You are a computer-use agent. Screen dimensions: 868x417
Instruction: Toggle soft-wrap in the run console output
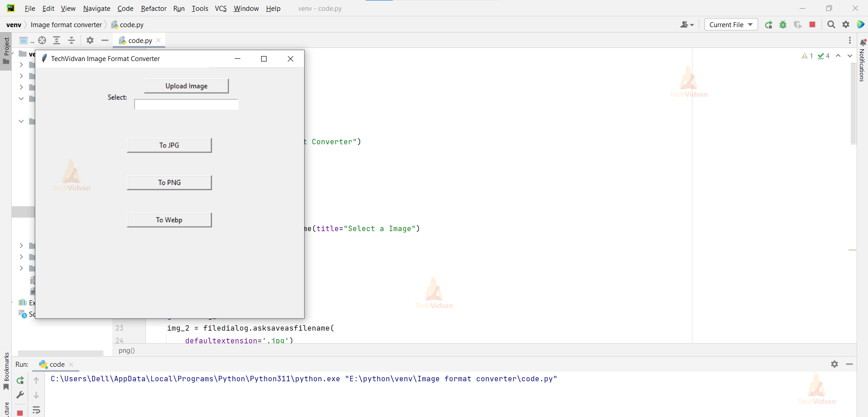(x=36, y=410)
